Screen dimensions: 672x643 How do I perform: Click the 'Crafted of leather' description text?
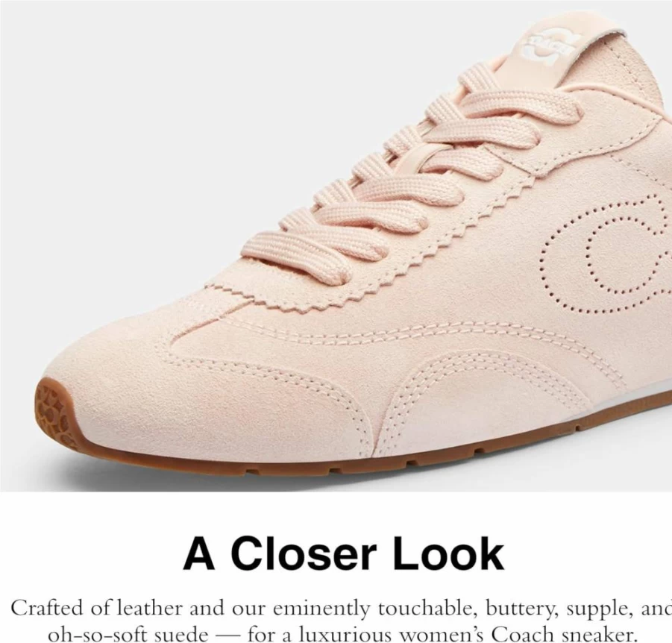coord(97,609)
